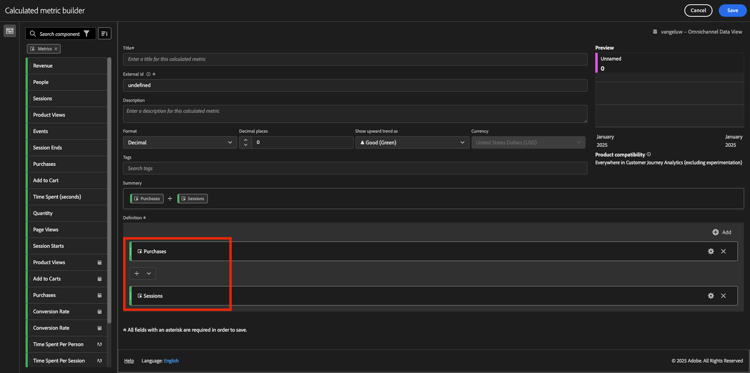This screenshot has height=373, width=750.
Task: Open settings gear for Purchases definition row
Action: tap(711, 251)
